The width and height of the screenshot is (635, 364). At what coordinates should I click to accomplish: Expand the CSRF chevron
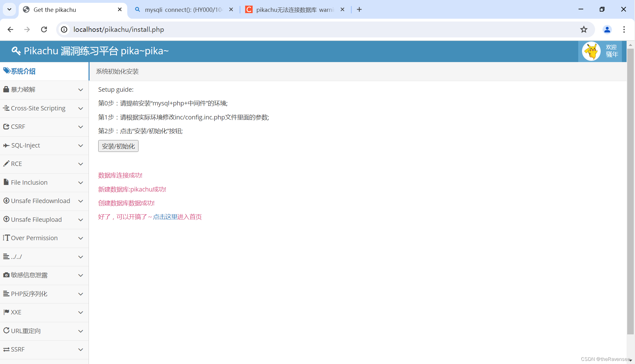(x=80, y=127)
